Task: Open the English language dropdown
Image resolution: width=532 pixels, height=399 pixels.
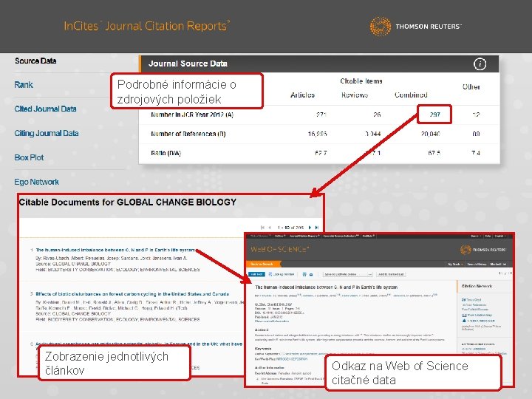Action: click(x=500, y=236)
